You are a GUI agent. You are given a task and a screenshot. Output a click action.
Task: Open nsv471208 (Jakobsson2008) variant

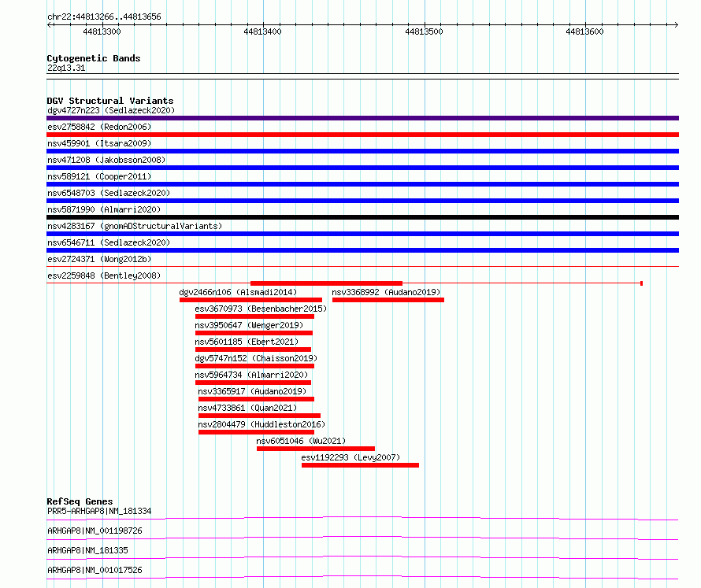coord(106,160)
